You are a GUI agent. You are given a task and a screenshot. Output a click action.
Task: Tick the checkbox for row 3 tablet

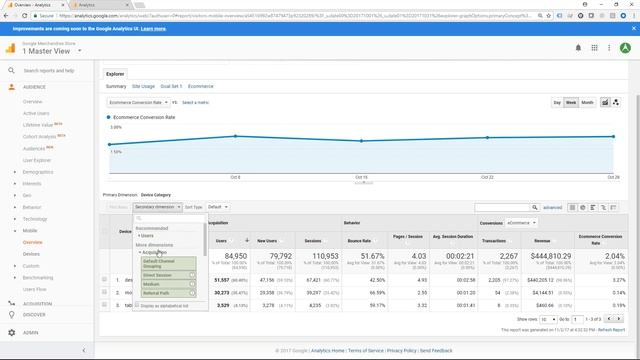tap(104, 305)
